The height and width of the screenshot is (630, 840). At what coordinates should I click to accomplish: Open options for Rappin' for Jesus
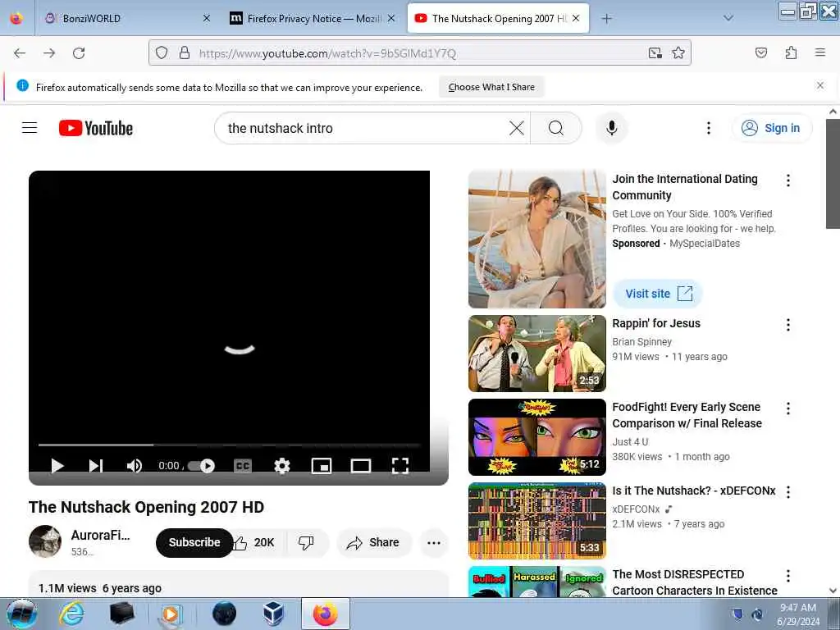[788, 325]
